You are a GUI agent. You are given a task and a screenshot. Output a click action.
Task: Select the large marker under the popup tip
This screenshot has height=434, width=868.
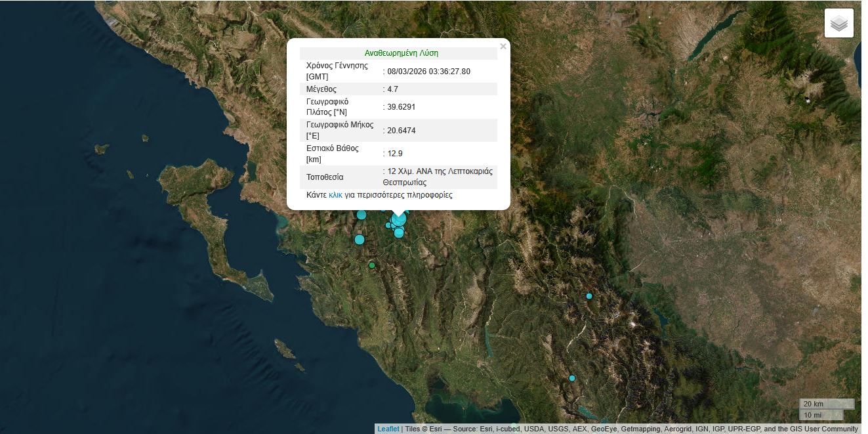pyautogui.click(x=398, y=220)
